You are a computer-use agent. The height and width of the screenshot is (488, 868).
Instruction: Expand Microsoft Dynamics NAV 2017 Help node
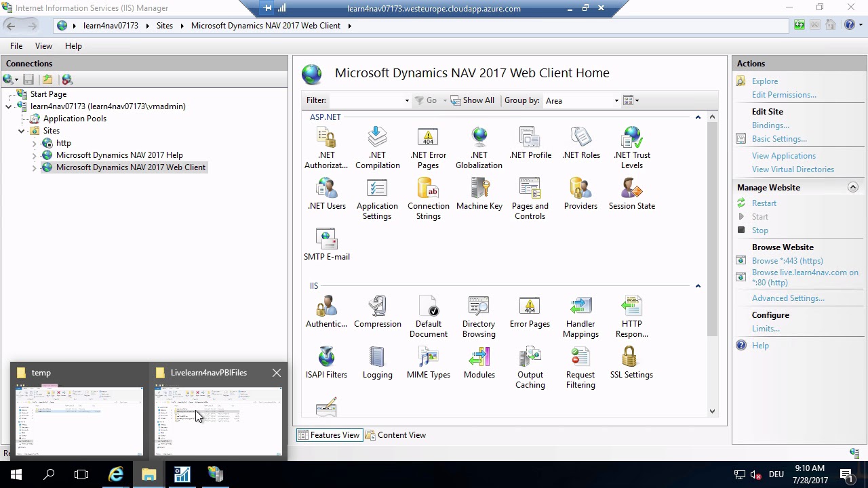(34, 155)
